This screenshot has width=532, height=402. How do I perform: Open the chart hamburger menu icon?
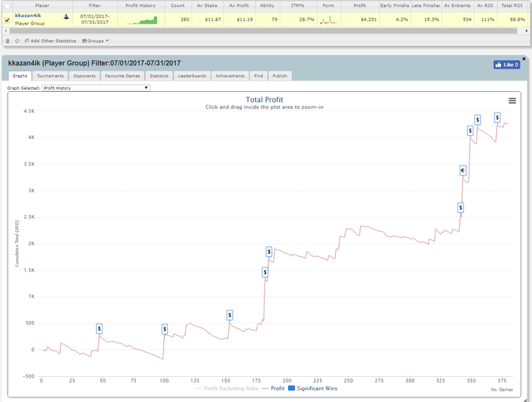(x=512, y=101)
